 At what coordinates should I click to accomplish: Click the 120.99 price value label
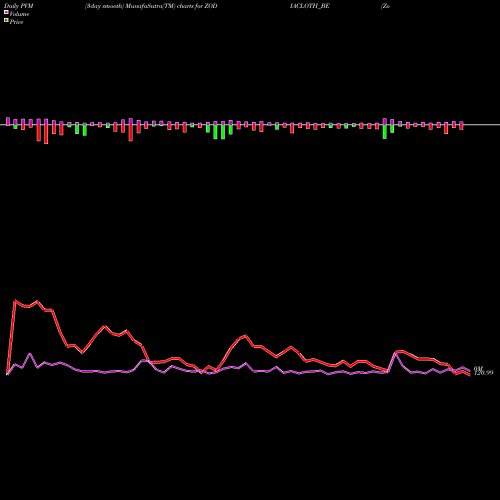point(484,373)
